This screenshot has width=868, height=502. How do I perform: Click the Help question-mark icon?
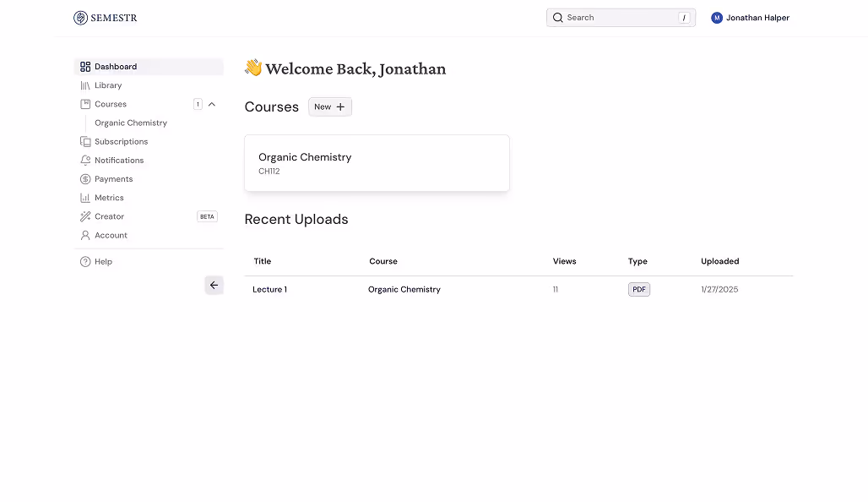pyautogui.click(x=85, y=261)
